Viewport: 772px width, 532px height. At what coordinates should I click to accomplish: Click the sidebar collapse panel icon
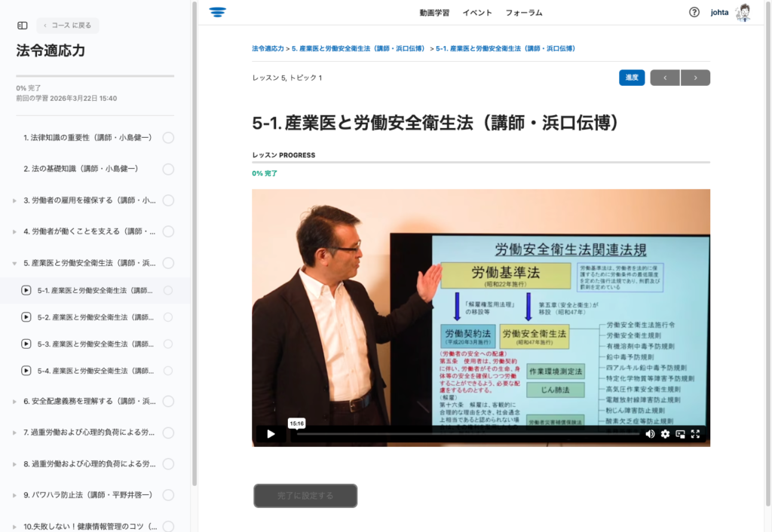[23, 26]
